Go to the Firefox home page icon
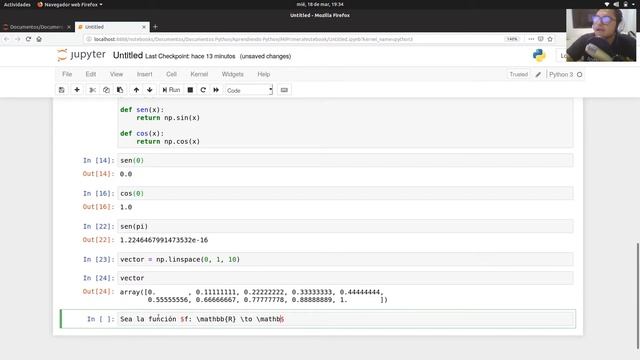The width and height of the screenshot is (640, 360). tap(39, 39)
